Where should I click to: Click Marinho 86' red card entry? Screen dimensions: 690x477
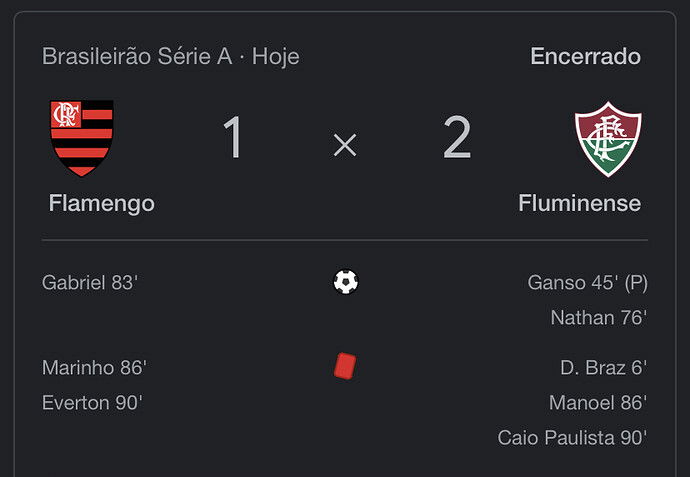tap(94, 367)
